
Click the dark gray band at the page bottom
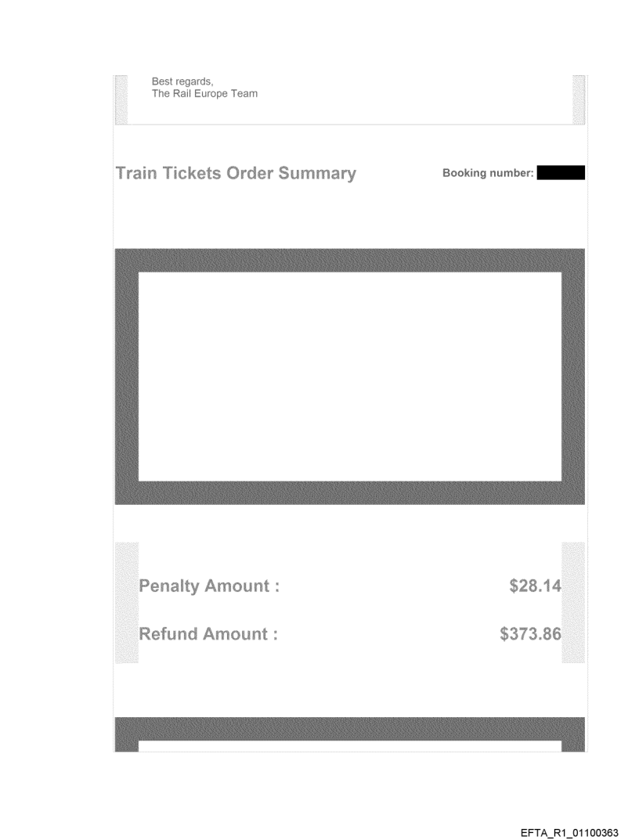349,728
